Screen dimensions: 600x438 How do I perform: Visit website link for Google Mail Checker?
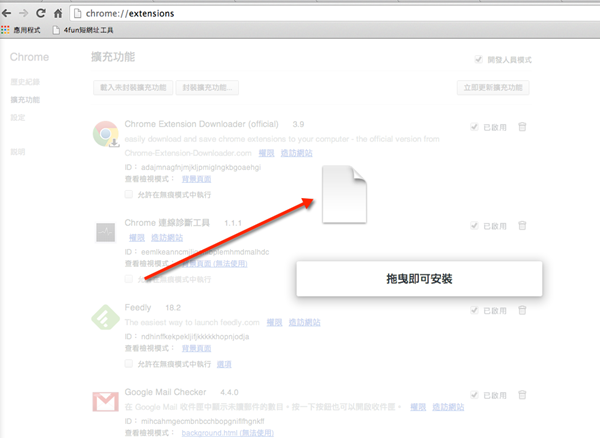coord(448,407)
